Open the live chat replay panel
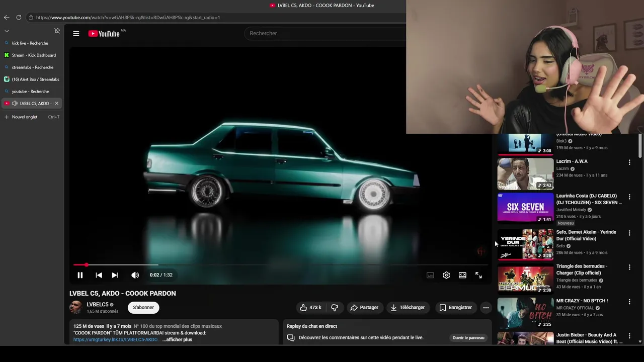This screenshot has width=644, height=362. click(468, 338)
